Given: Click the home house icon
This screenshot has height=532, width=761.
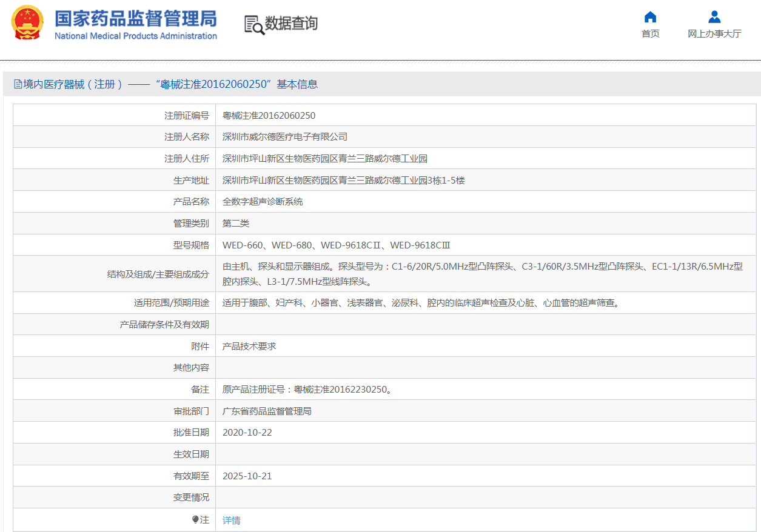Looking at the screenshot, I should point(650,17).
